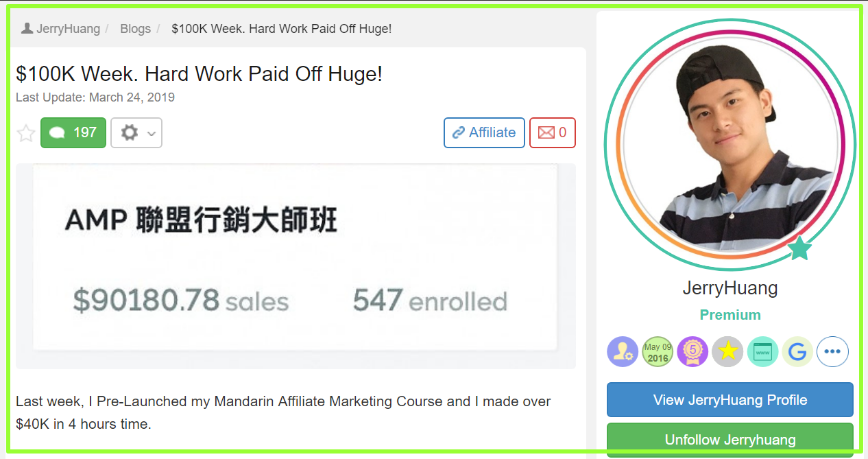868x459 pixels.
Task: Click the yellow star badge
Action: 727,352
